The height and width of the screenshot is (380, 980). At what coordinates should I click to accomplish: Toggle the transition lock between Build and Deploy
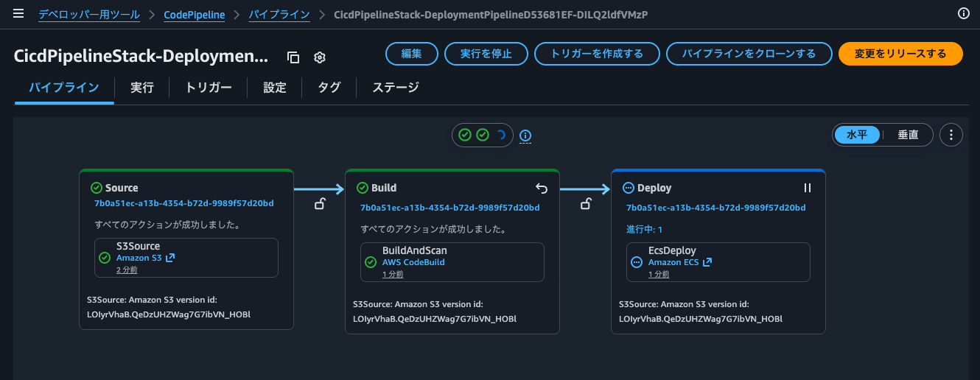[x=586, y=204]
